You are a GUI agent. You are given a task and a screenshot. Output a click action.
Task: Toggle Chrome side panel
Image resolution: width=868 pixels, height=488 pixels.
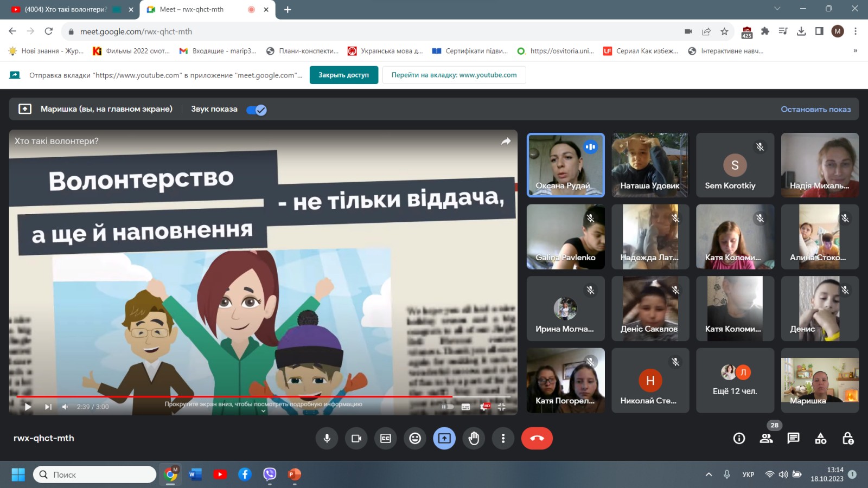tap(819, 31)
